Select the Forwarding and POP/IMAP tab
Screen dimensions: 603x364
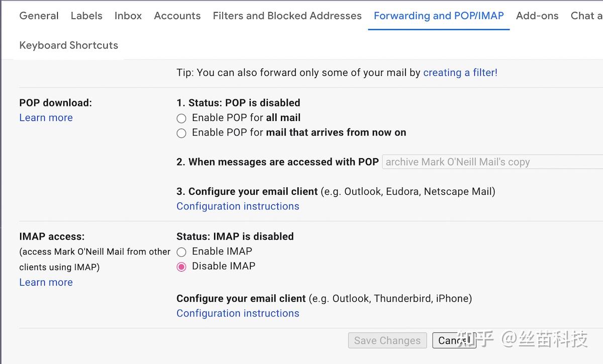[x=439, y=16]
